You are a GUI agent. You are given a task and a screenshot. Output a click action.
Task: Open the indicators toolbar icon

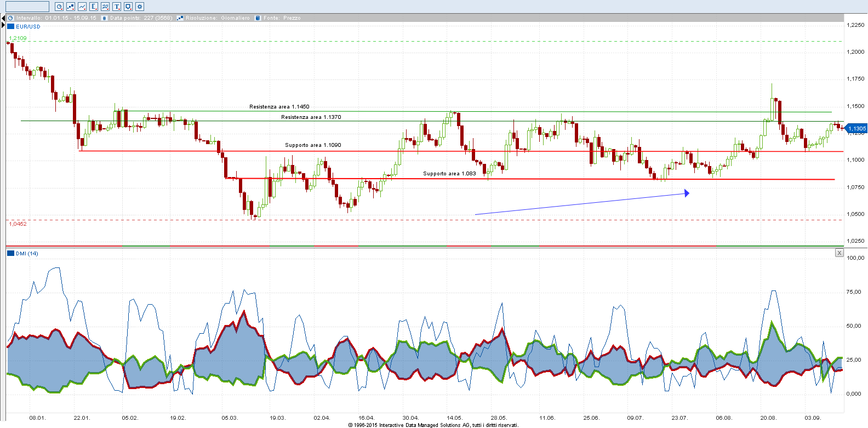click(x=105, y=7)
